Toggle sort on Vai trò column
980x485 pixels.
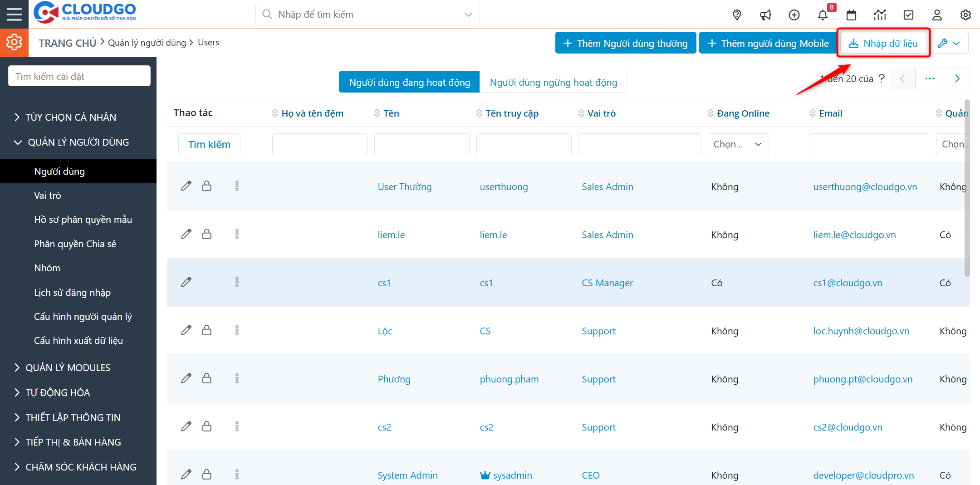581,113
